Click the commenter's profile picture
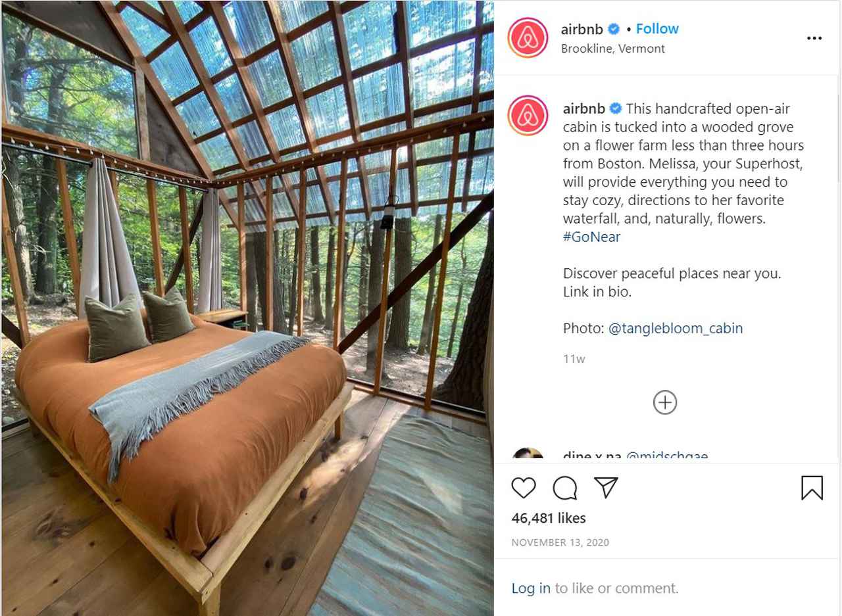Image resolution: width=842 pixels, height=616 pixels. tap(528, 455)
